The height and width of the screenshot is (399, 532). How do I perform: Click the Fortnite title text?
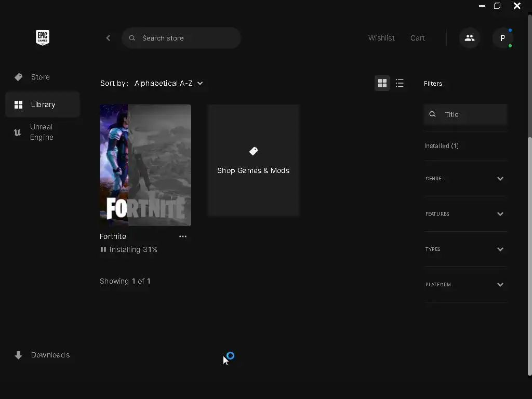coord(113,236)
